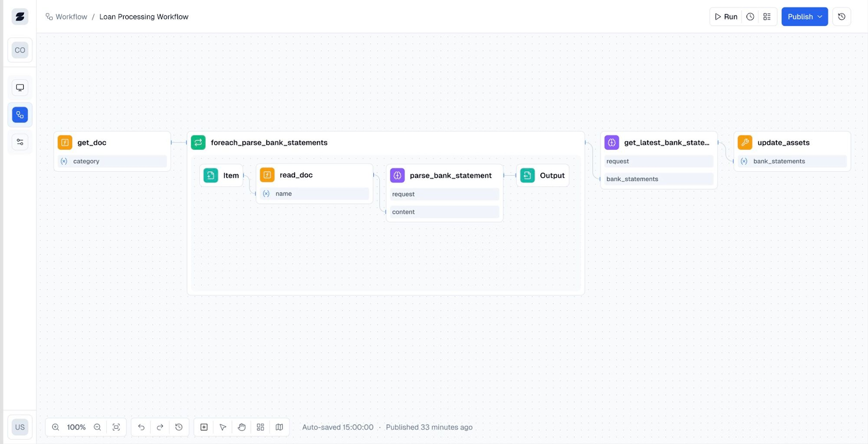The image size is (868, 444).
Task: Select the parse_bank_statement node
Action: click(x=444, y=193)
